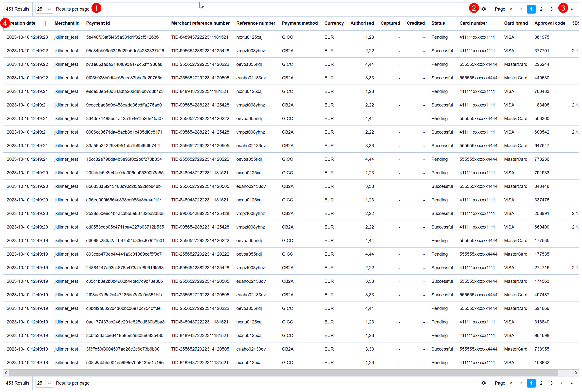Select payment id 5e448f93af5f465a931d1f32cf512636 row
This screenshot has width=582, height=392.
(x=122, y=37)
